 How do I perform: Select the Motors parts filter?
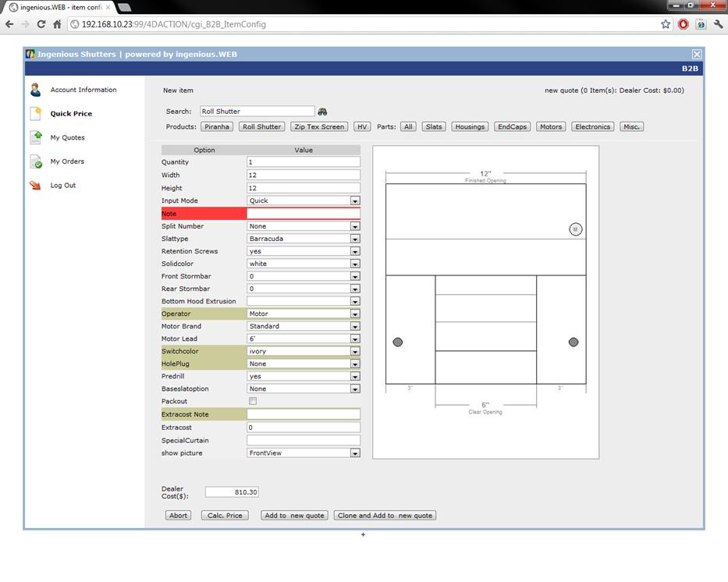551,126
